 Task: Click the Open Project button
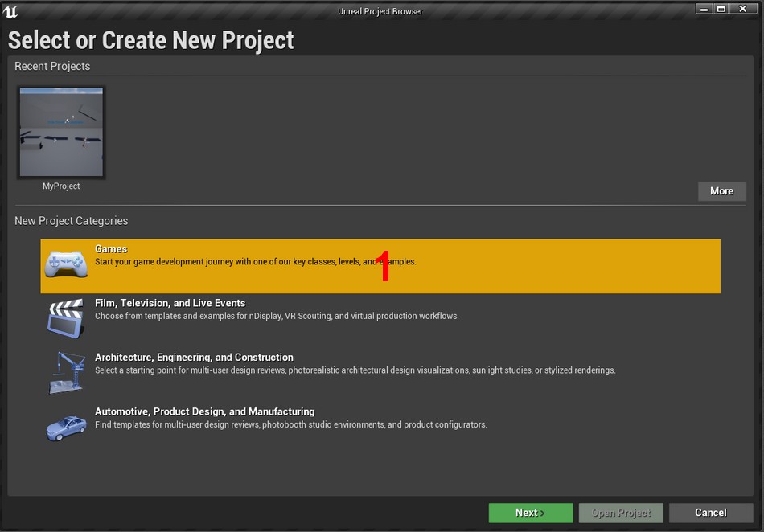(621, 513)
